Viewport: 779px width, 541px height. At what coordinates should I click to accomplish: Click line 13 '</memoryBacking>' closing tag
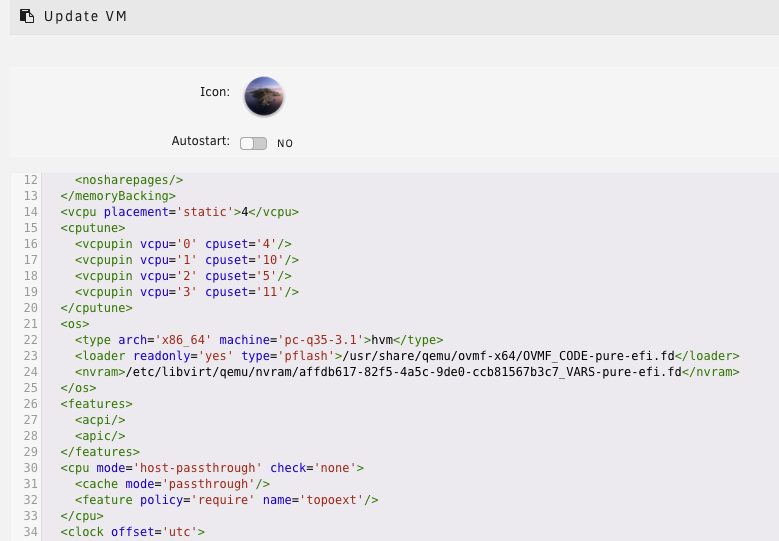[x=118, y=196]
